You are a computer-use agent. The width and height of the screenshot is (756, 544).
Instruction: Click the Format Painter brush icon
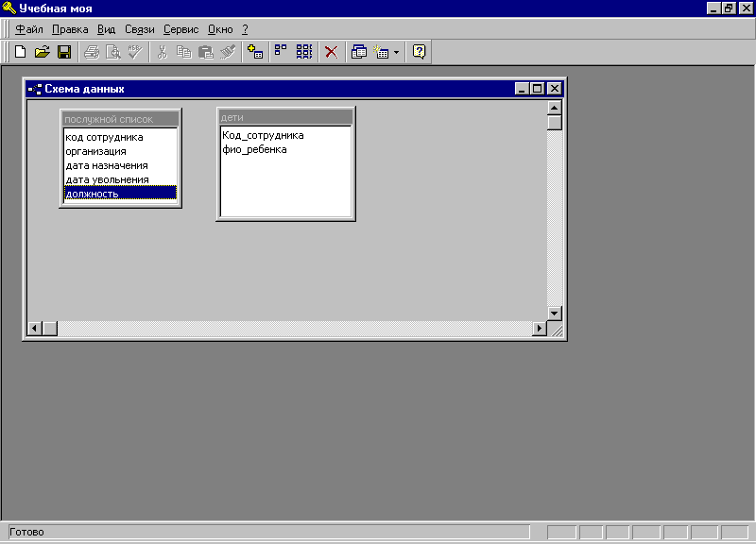228,52
